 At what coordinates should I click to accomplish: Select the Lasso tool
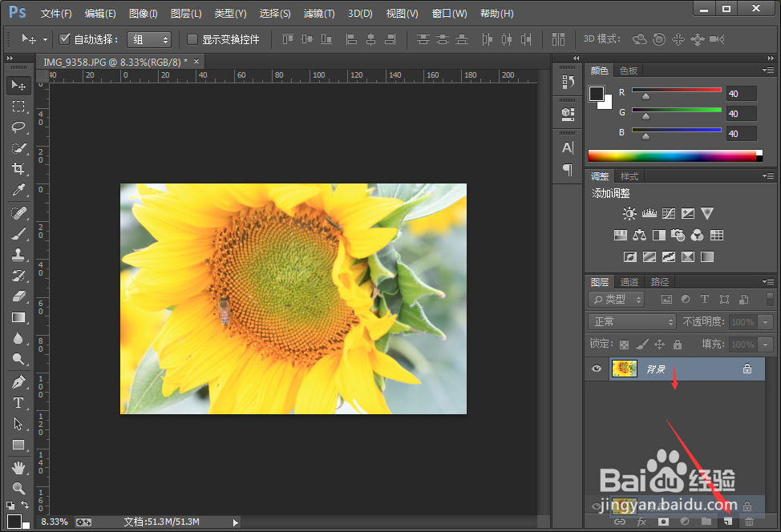pyautogui.click(x=18, y=127)
